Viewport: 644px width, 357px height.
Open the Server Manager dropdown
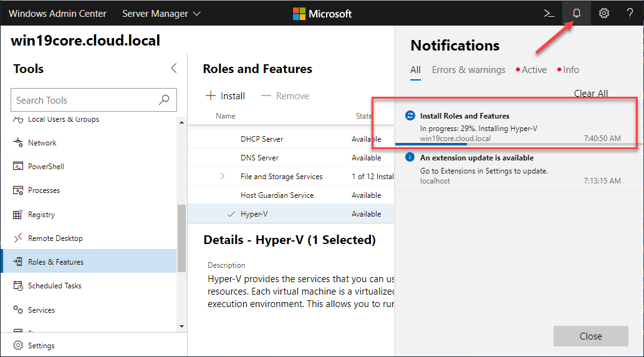[x=161, y=14]
